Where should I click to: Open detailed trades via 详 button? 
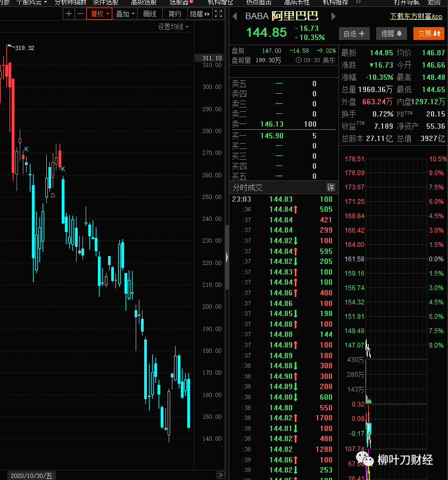tap(331, 187)
